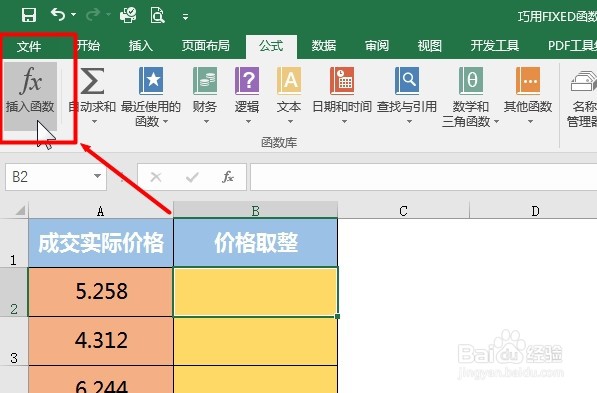Click the cancel X in formula bar
This screenshot has width=597, height=393.
(x=156, y=177)
